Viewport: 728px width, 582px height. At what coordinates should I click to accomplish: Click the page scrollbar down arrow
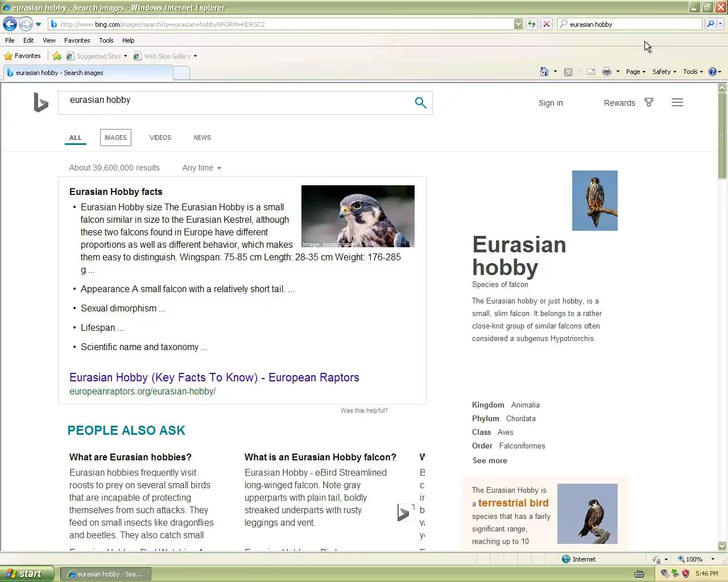(x=722, y=546)
